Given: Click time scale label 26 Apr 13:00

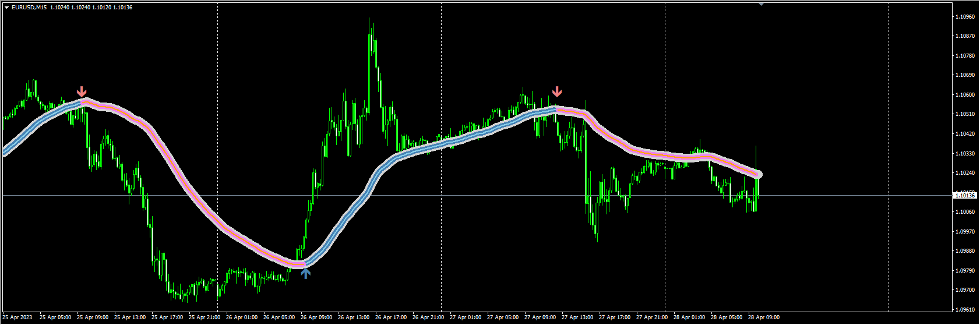Looking at the screenshot, I should tap(354, 317).
